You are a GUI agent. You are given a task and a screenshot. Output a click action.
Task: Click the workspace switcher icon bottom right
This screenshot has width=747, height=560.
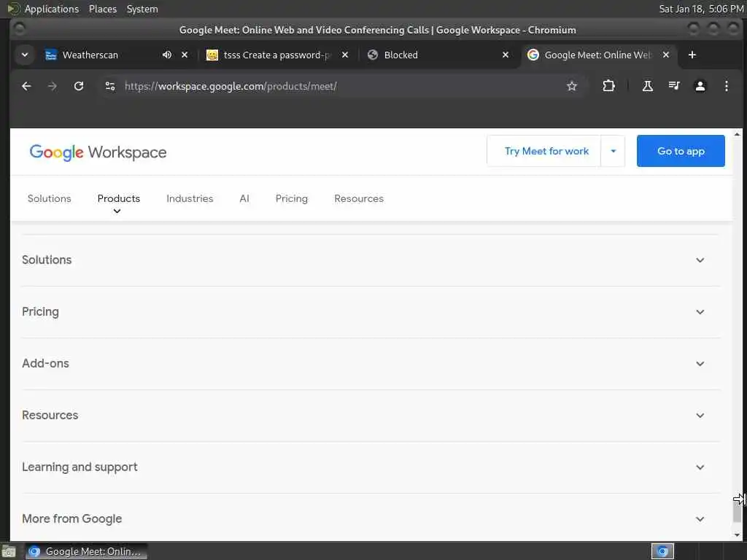[662, 551]
